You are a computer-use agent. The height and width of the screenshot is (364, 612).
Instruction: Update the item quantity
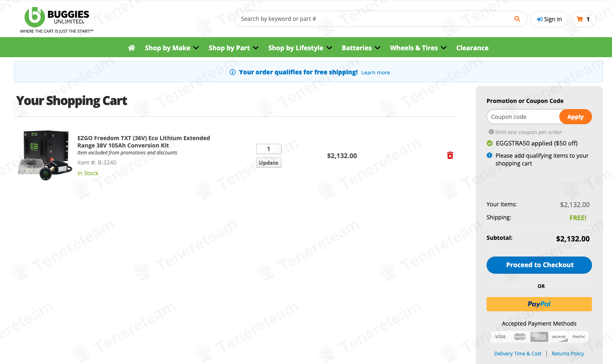click(x=268, y=163)
